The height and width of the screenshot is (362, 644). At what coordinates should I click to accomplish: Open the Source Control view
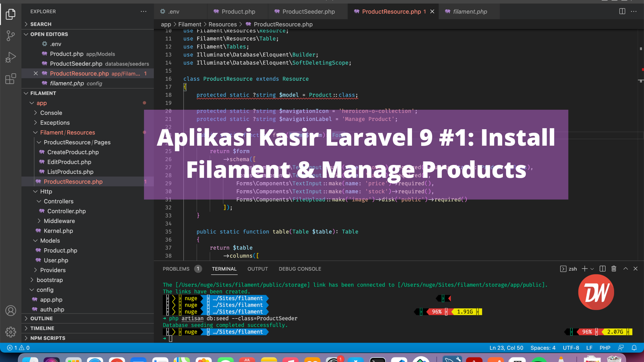click(10, 36)
